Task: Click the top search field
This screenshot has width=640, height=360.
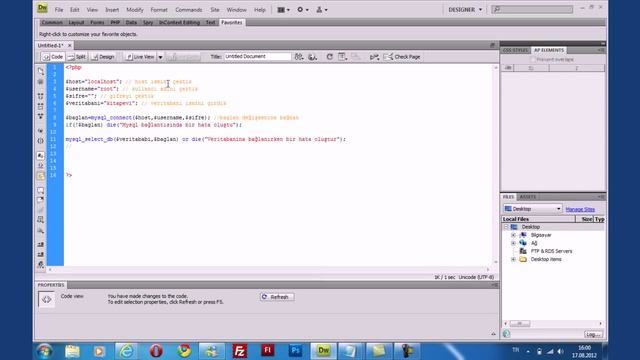Action: click(x=532, y=9)
